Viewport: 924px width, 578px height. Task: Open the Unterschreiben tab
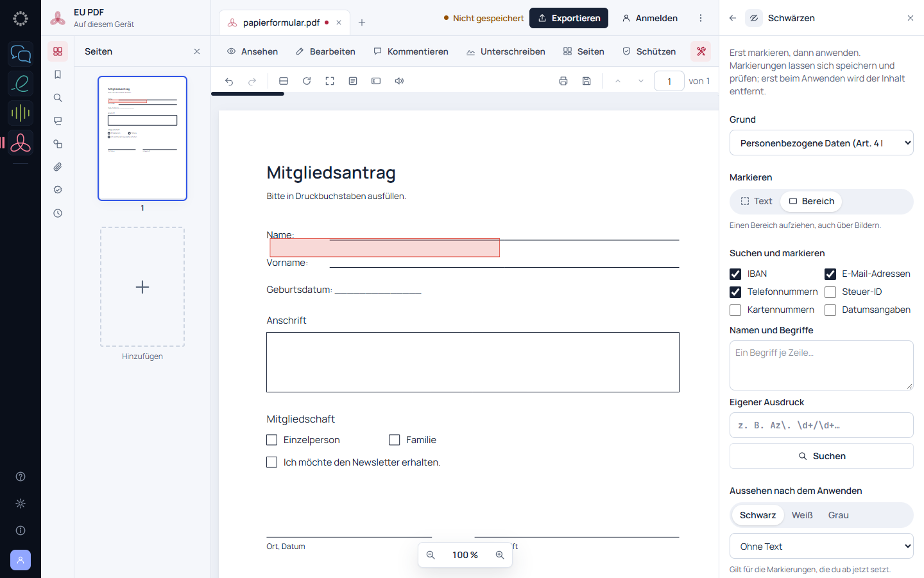click(x=506, y=51)
